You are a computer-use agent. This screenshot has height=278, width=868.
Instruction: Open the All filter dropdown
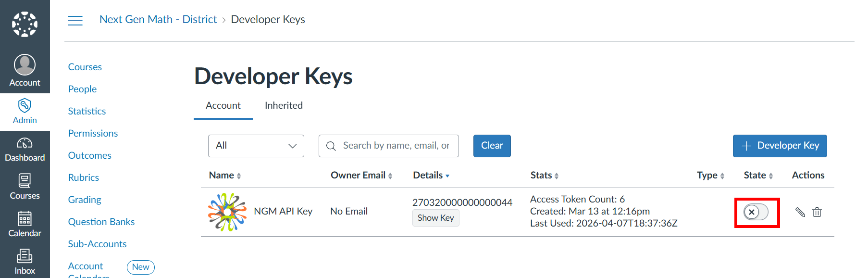pyautogui.click(x=256, y=146)
